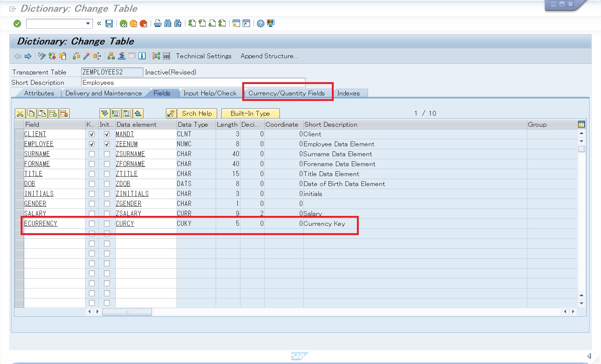Click the Field column header
Screen dimensions: 601x364
click(x=55, y=125)
